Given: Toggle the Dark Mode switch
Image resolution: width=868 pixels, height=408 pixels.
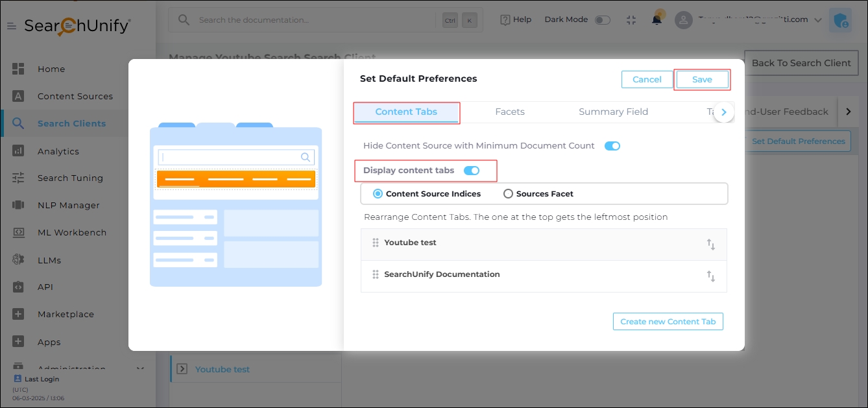Looking at the screenshot, I should pos(602,20).
